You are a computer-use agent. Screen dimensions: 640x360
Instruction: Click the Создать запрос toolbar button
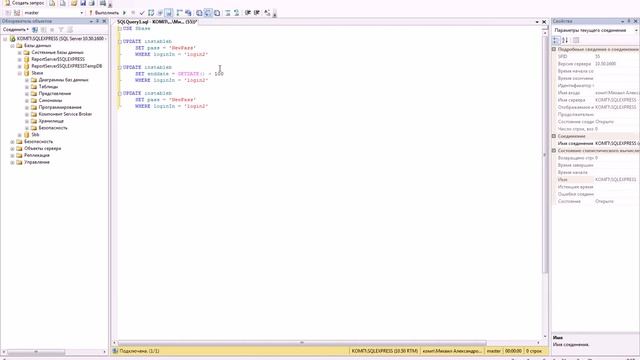coord(24,3)
